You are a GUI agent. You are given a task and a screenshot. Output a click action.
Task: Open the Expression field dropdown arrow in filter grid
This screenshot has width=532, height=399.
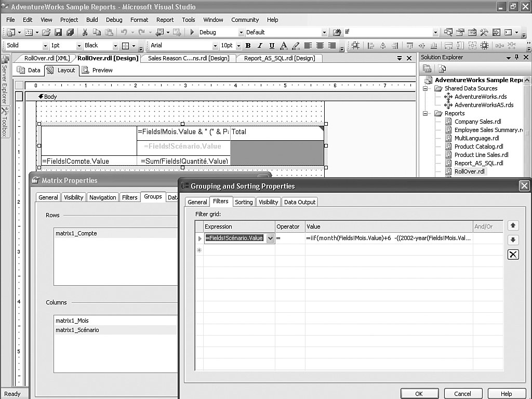[x=270, y=238]
